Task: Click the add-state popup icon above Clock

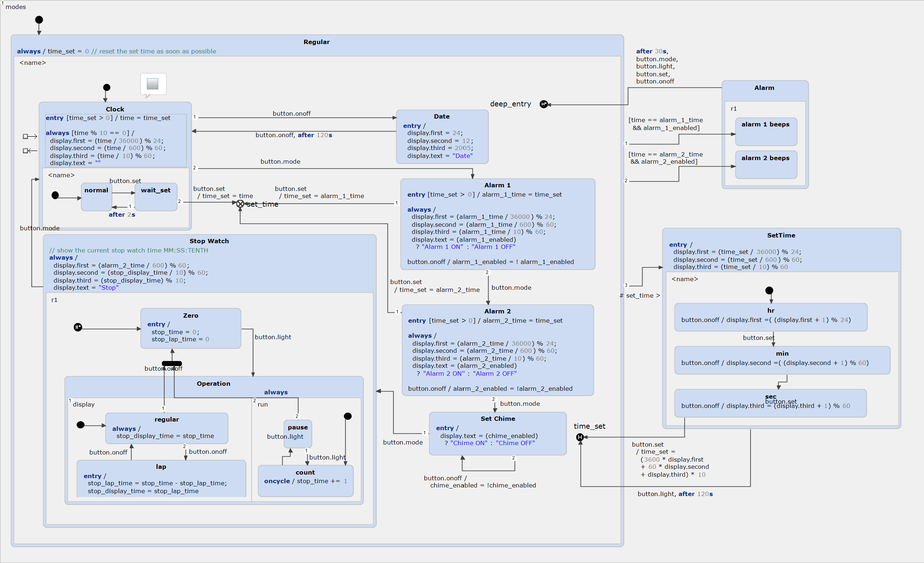Action: [153, 84]
